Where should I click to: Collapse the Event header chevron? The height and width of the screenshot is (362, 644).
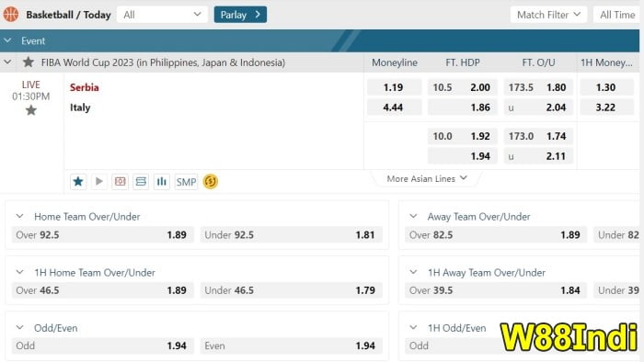tap(7, 40)
